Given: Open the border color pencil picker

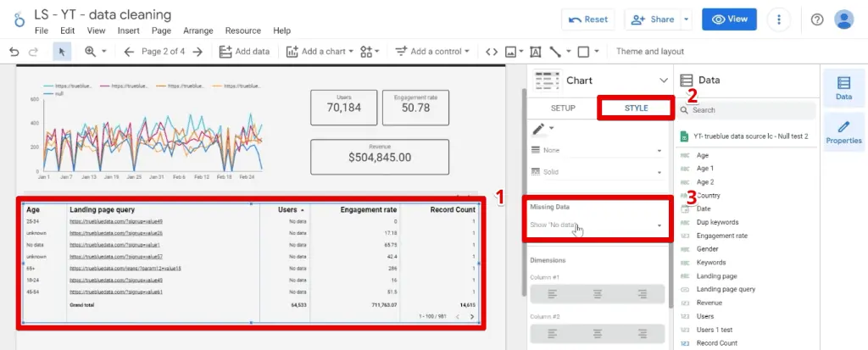Looking at the screenshot, I should point(541,130).
